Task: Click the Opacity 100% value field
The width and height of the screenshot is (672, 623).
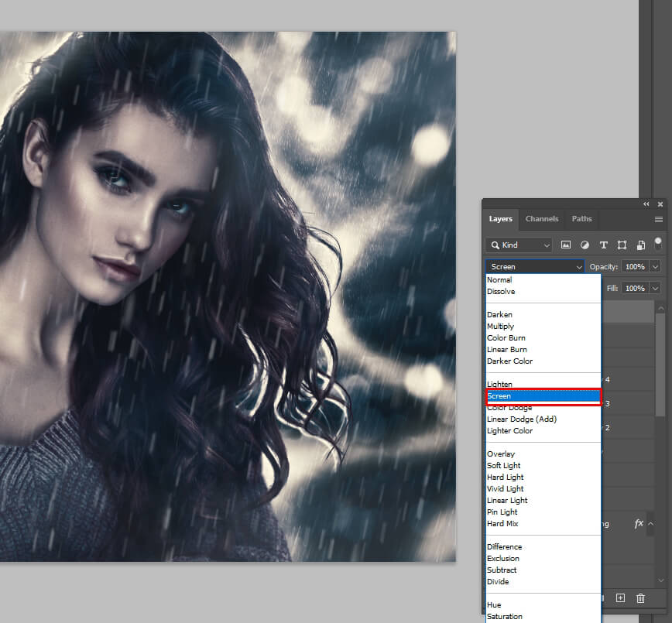Action: [x=634, y=267]
